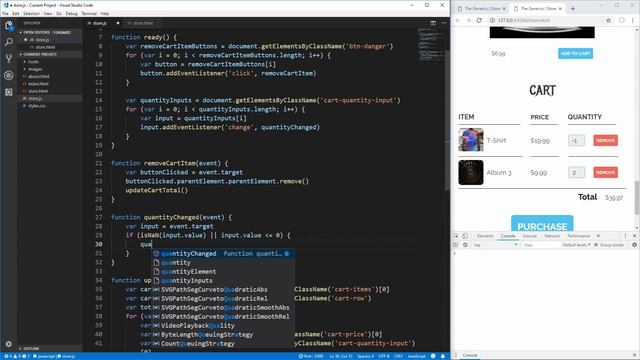Show console sidebar icon in DevTools
The width and height of the screenshot is (640, 360).
456,245
